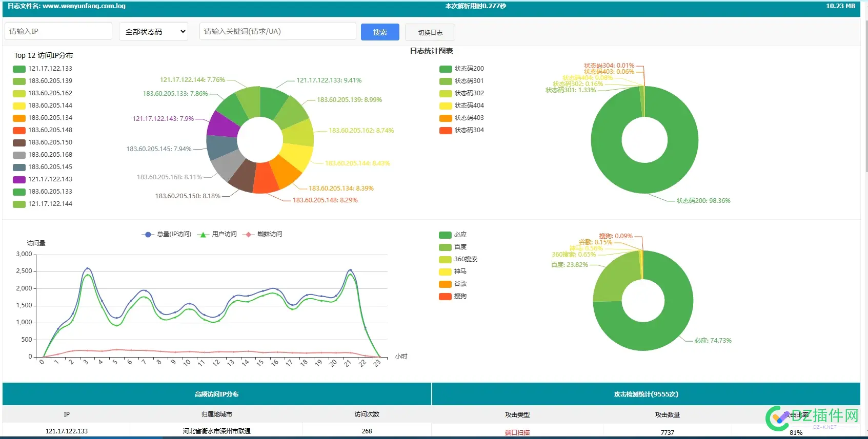Select the 高频访问IP分布 table header
The height and width of the screenshot is (439, 868).
[x=216, y=394]
